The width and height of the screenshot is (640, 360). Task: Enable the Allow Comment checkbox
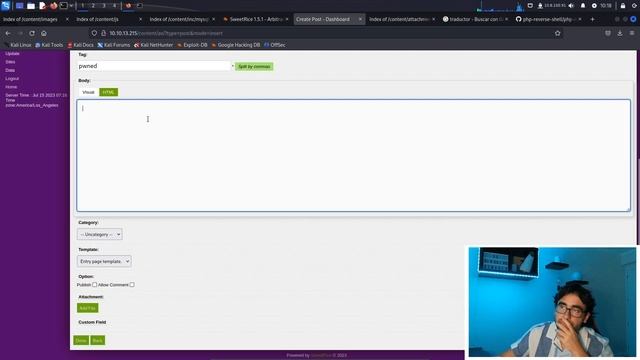132,284
